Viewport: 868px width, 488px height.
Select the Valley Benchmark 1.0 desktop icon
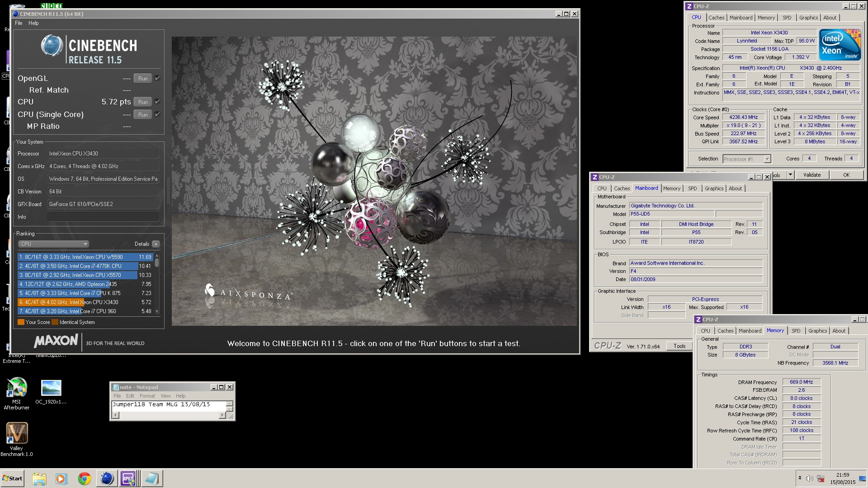(x=17, y=440)
